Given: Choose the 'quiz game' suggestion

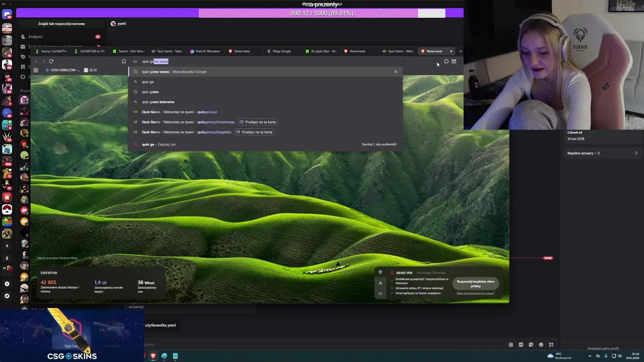Looking at the screenshot, I should (265, 92).
